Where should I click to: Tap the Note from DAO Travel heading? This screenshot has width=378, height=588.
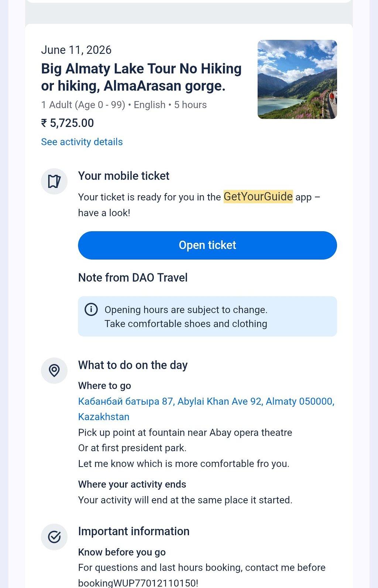(x=133, y=277)
